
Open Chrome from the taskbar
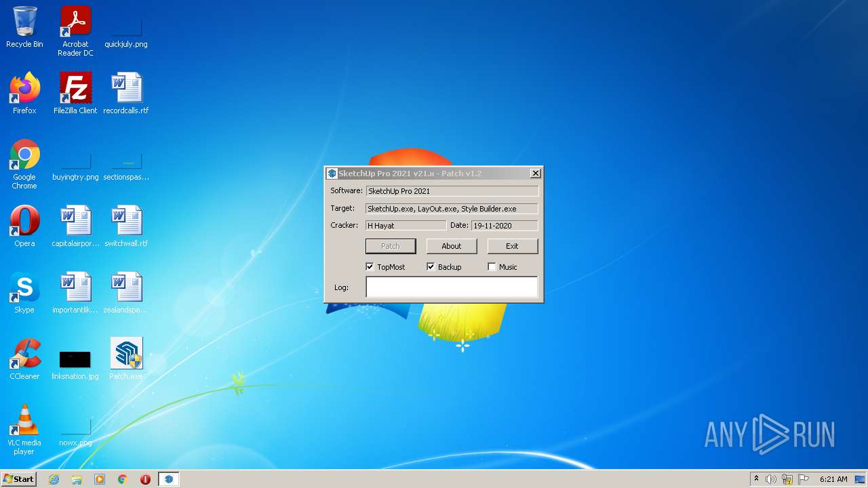pos(123,479)
